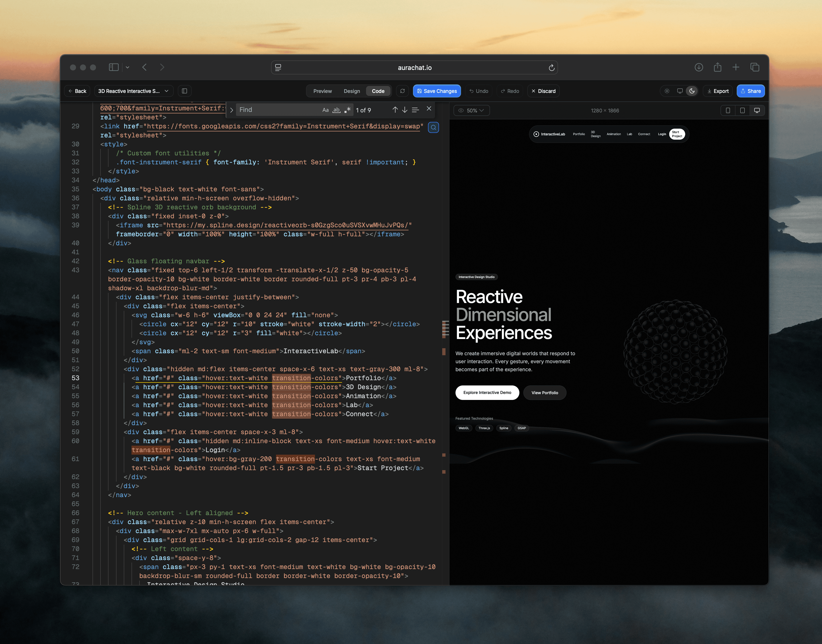Open the 50% zoom dropdown

pyautogui.click(x=471, y=110)
